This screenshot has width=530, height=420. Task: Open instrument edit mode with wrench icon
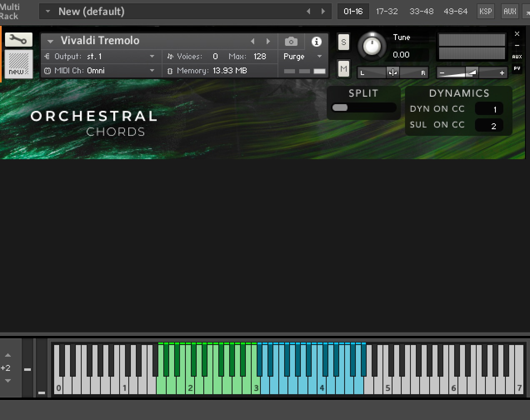point(18,40)
